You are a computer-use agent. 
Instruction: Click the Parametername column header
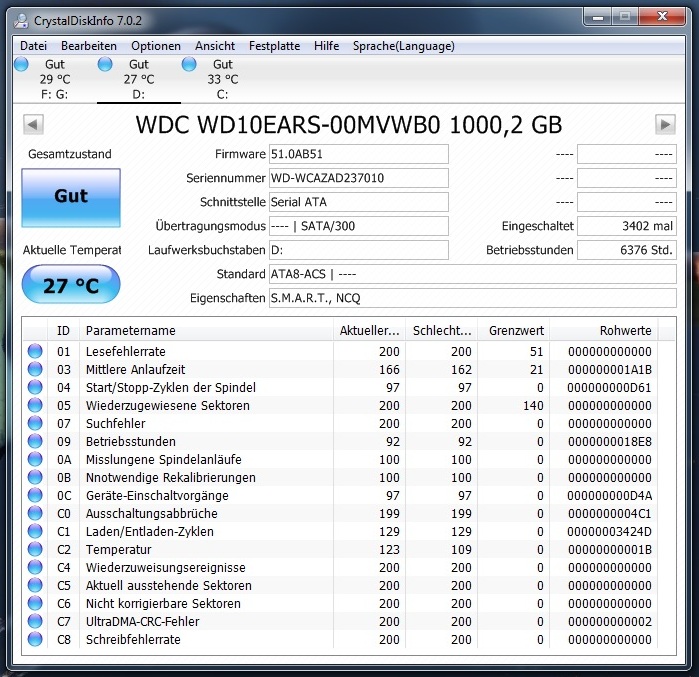click(x=206, y=331)
